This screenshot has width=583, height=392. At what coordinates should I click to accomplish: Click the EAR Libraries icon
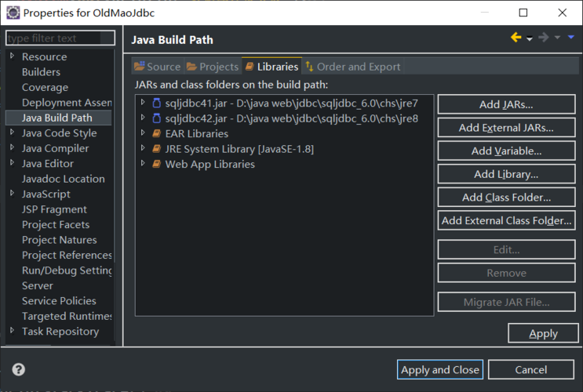[156, 134]
